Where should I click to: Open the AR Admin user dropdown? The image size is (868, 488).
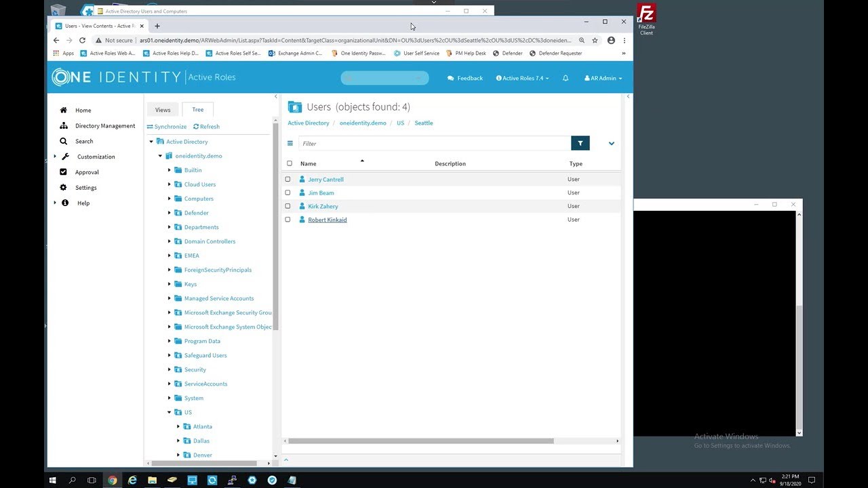603,78
